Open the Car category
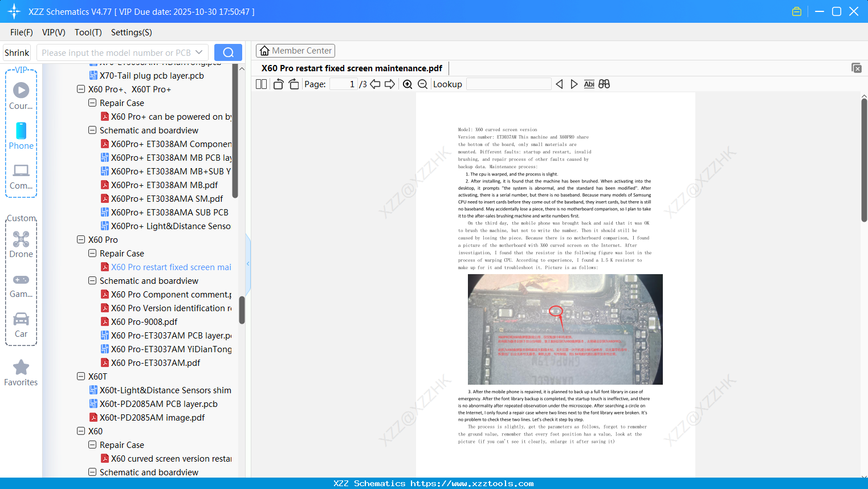 coord(21,325)
